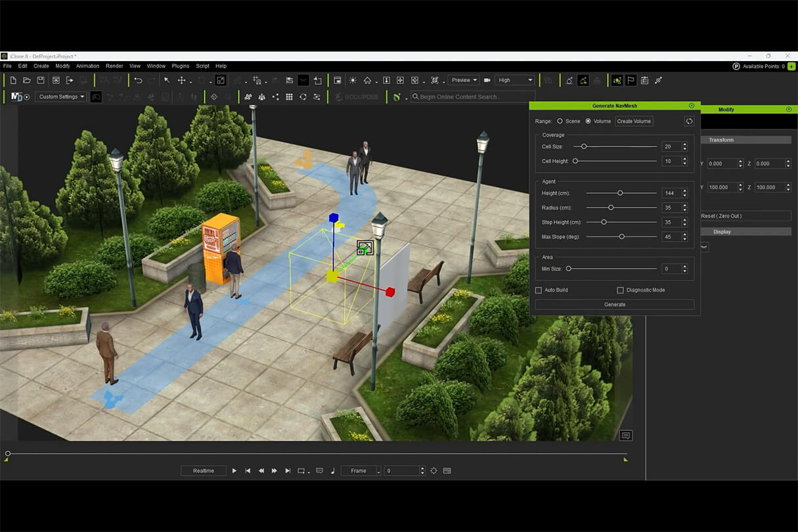Click the New Project file icon

tap(13, 80)
